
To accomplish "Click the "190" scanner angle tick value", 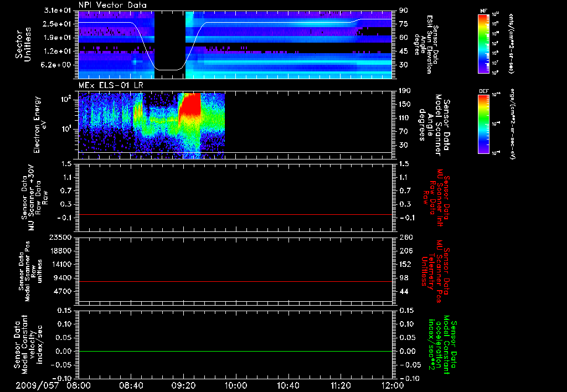I will (x=405, y=91).
